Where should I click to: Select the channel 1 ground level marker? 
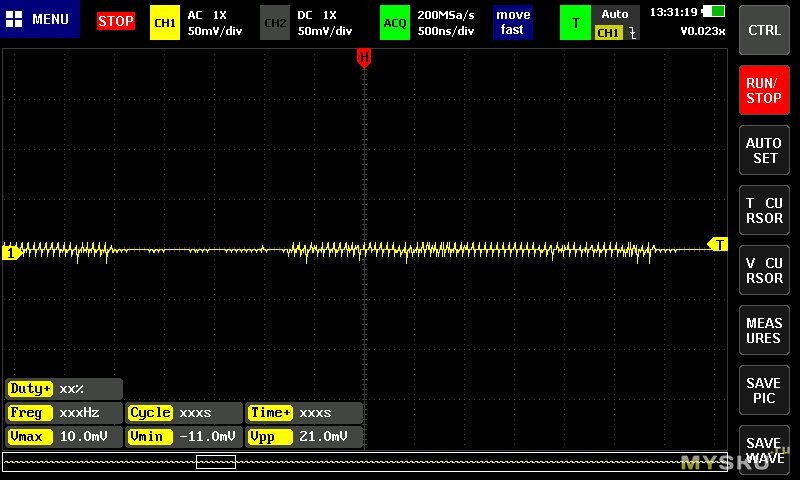pos(11,252)
